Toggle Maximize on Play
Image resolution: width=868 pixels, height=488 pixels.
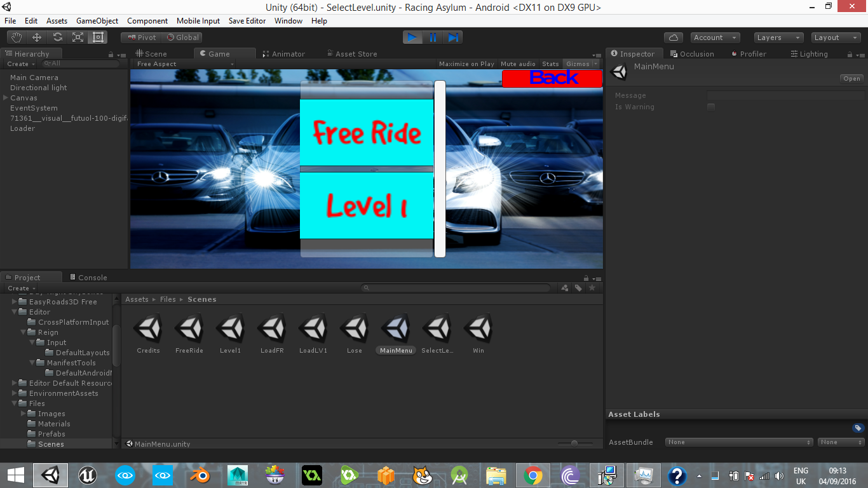(466, 64)
